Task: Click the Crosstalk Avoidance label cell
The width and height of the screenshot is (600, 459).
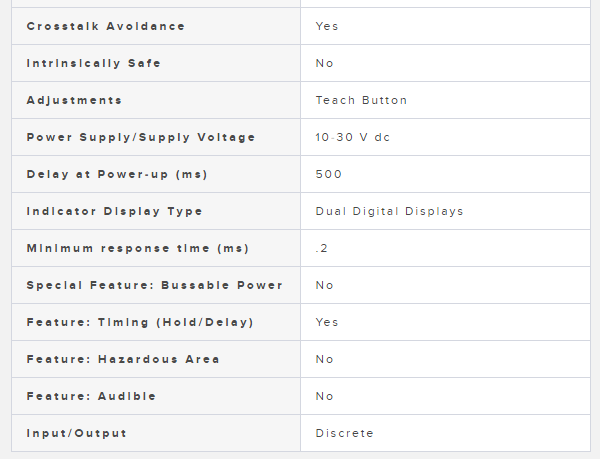Action: pos(105,26)
